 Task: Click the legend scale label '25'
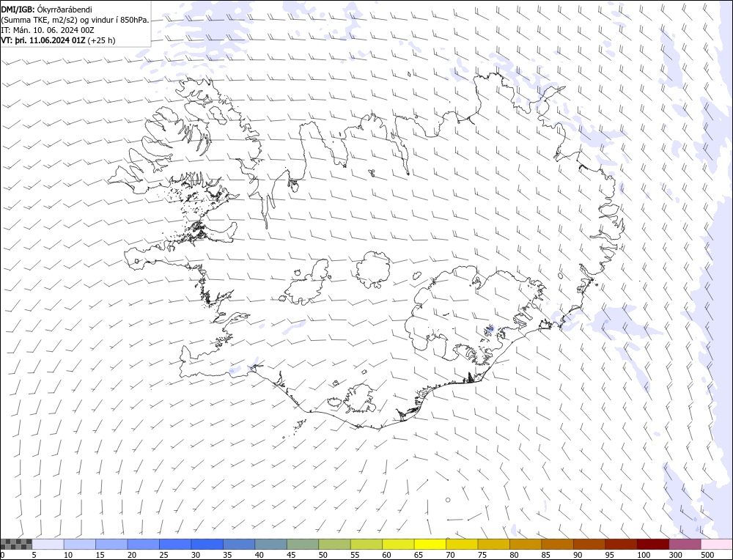coord(163,555)
